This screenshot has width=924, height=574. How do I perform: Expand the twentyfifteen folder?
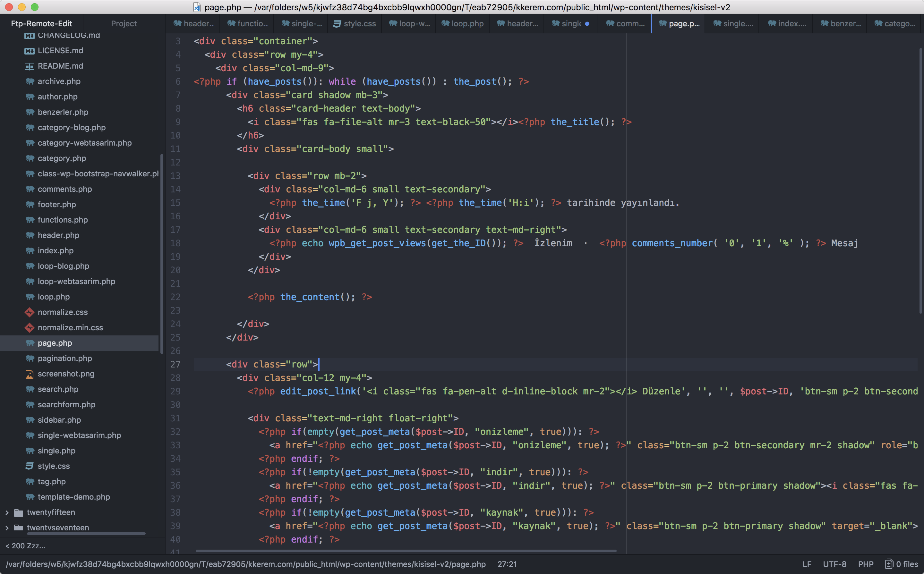pos(7,512)
